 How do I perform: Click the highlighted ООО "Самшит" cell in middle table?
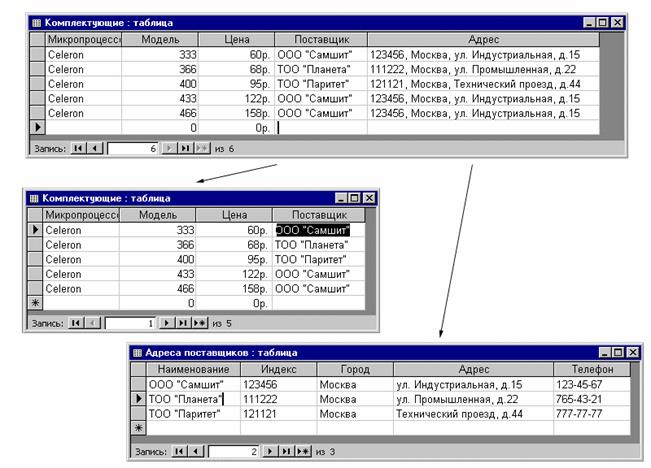(312, 230)
